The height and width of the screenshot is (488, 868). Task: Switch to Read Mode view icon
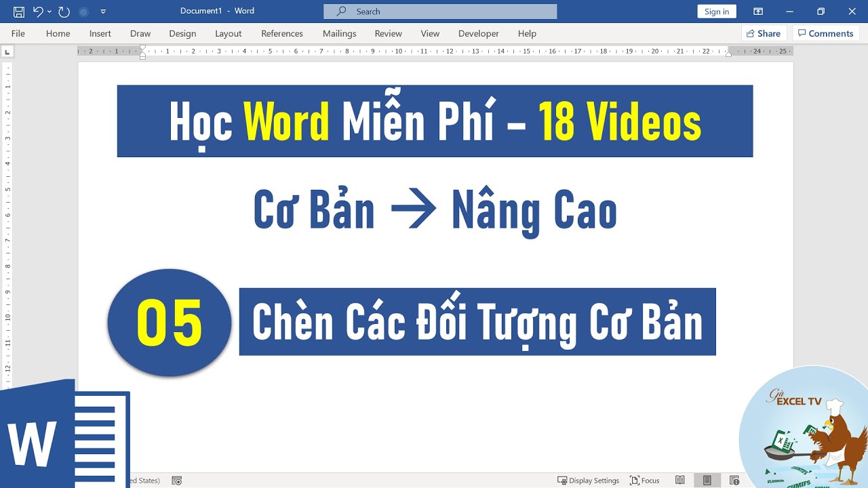point(680,481)
